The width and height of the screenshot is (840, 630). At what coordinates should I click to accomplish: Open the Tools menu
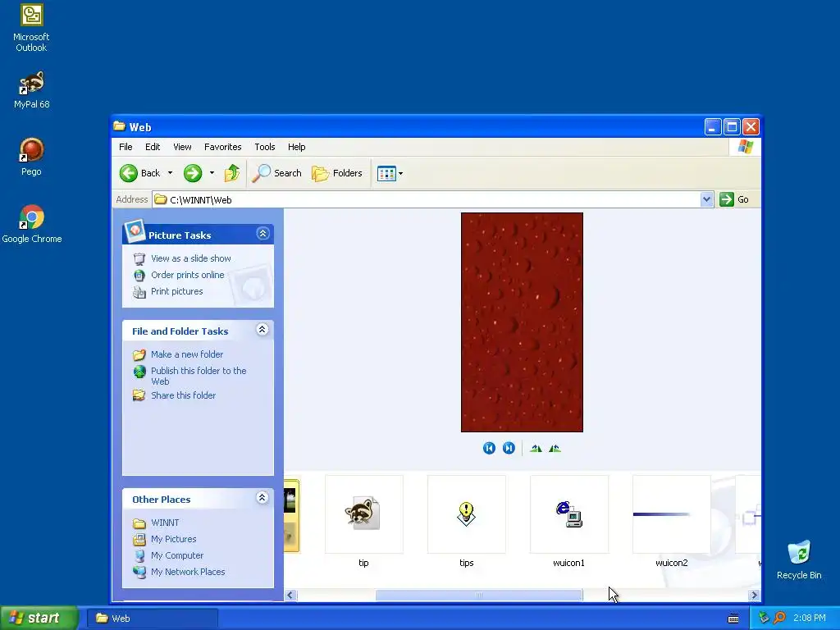click(x=265, y=147)
